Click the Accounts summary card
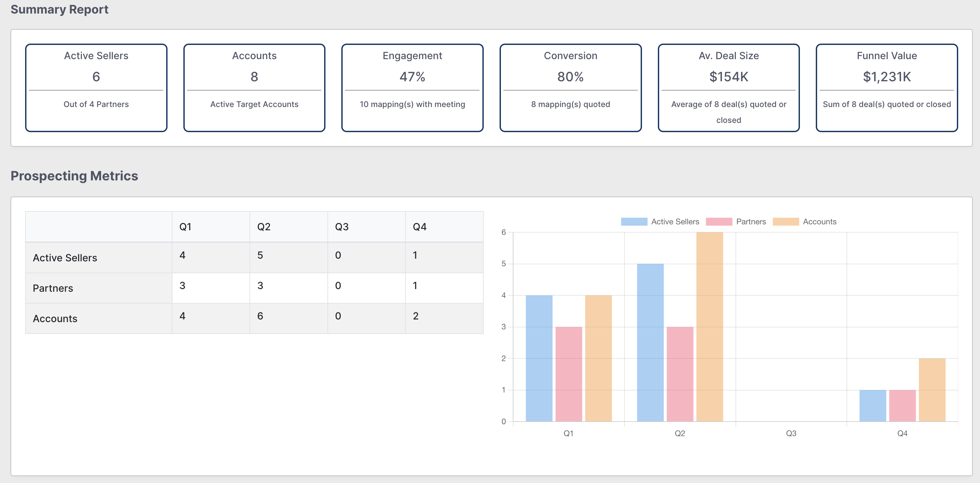This screenshot has height=483, width=980. [254, 88]
